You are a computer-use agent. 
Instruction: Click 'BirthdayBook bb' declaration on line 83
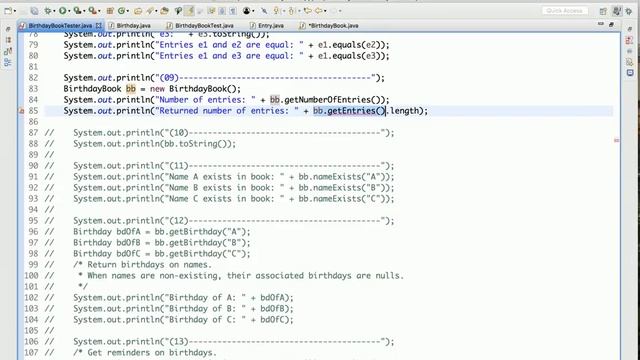(x=100, y=89)
